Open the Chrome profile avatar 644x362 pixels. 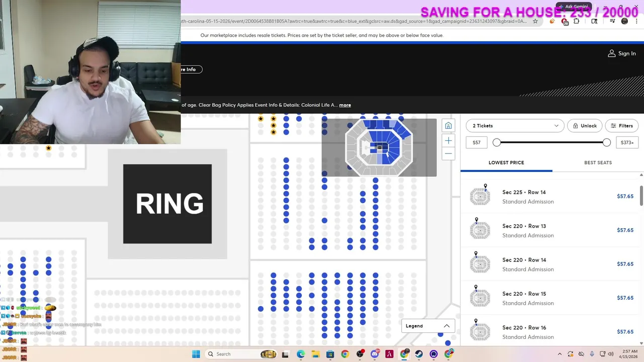click(624, 21)
